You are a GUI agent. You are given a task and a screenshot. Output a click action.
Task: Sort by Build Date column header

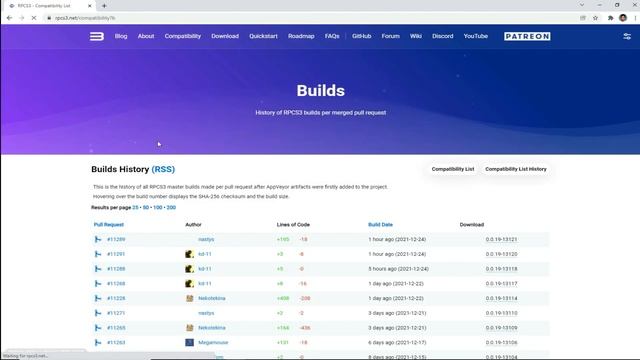[380, 224]
